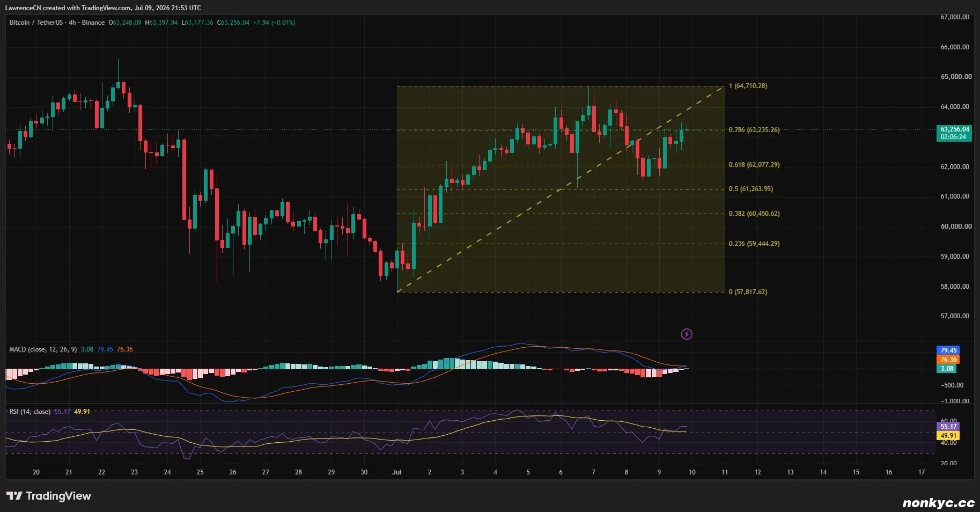
Task: Click the 40.00 RSI axis label
Action: (948, 443)
